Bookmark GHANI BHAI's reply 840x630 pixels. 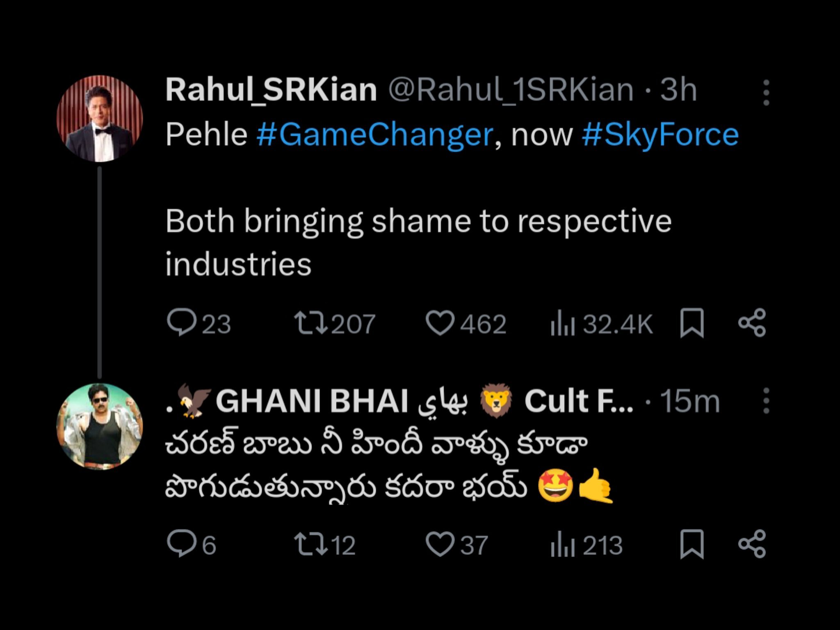692,545
